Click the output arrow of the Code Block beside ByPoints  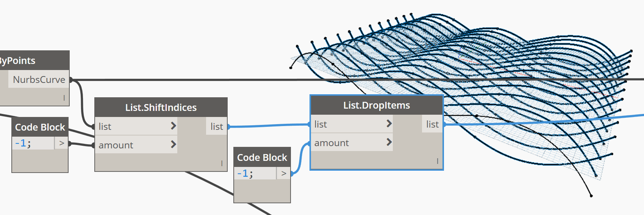(x=61, y=143)
